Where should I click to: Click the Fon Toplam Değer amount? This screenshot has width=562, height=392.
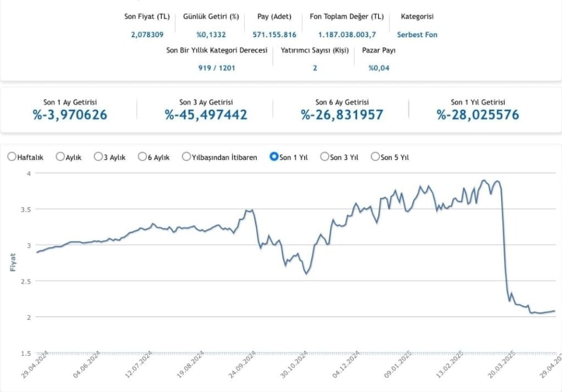tap(347, 35)
